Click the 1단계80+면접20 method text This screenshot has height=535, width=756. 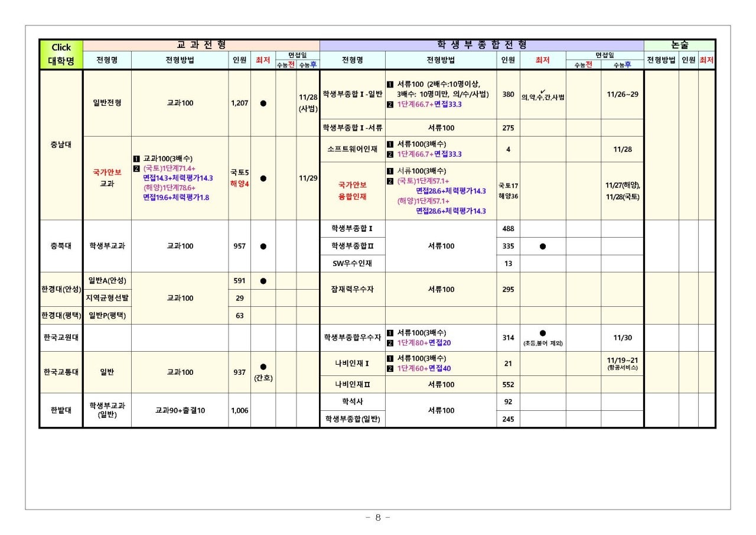423,343
